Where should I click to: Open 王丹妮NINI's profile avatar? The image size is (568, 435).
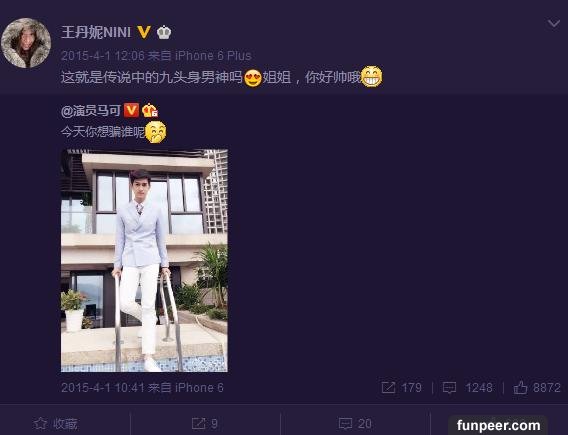coord(26,43)
